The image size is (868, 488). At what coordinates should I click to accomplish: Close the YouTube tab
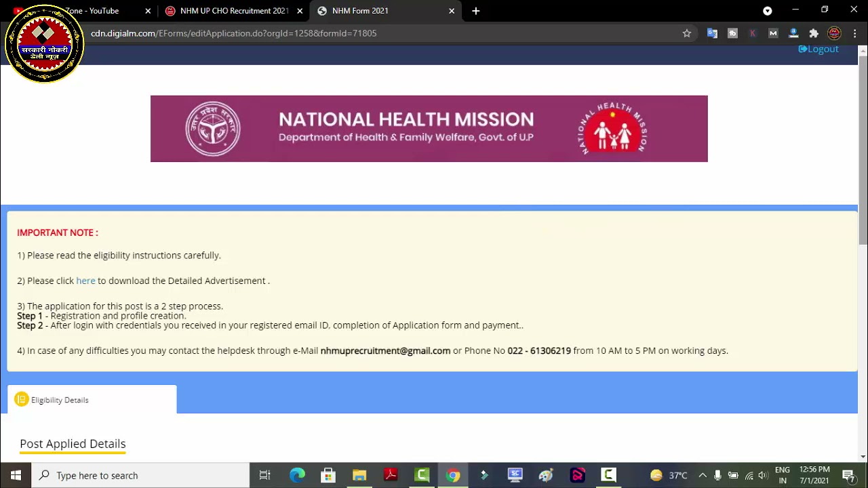(x=148, y=11)
